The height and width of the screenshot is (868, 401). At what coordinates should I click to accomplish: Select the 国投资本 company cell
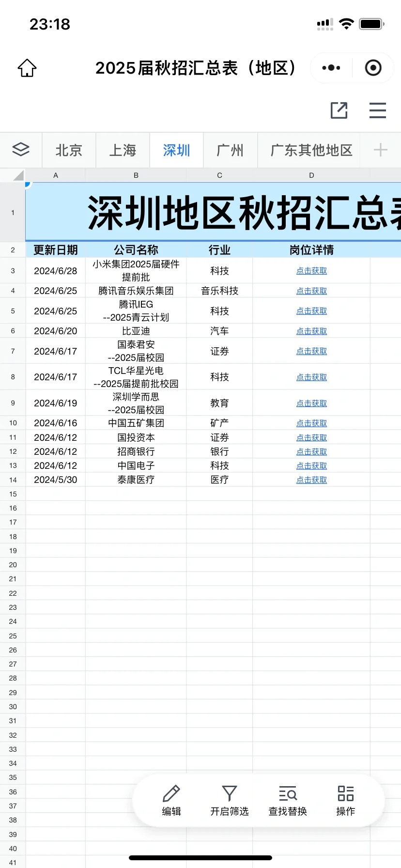tap(136, 437)
